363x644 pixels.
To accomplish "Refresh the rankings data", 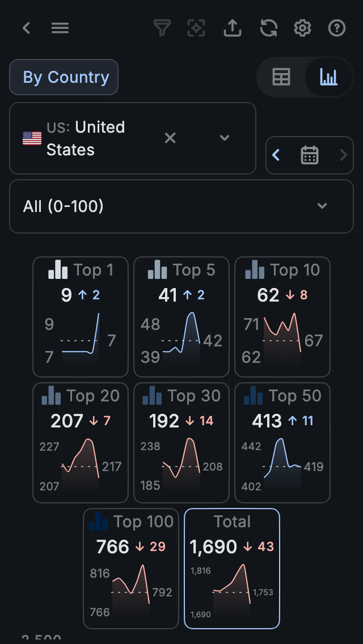I will [x=268, y=28].
